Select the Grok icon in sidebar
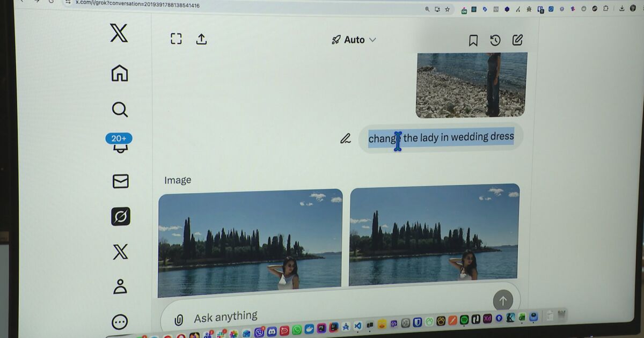 (120, 216)
